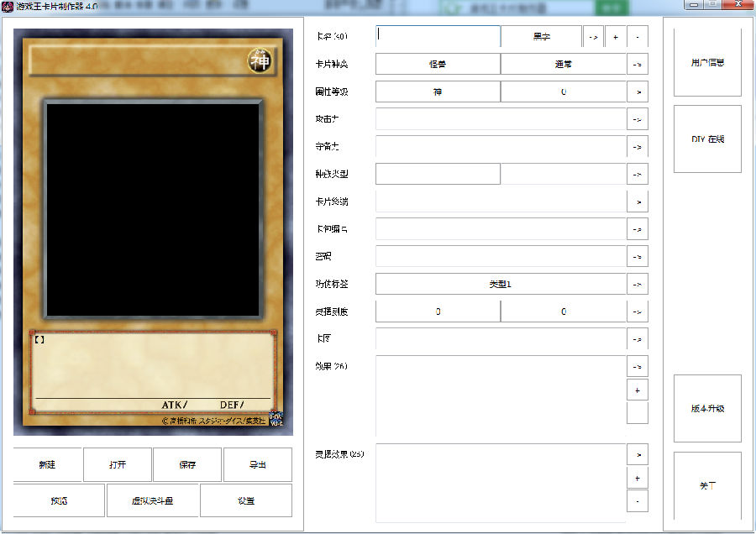
Task: Click the arrow button in the 卡片终端 row
Action: (638, 202)
